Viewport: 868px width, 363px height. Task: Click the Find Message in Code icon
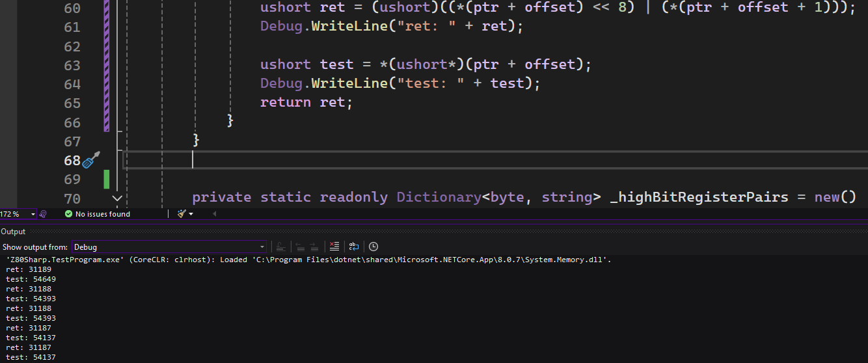pyautogui.click(x=280, y=247)
